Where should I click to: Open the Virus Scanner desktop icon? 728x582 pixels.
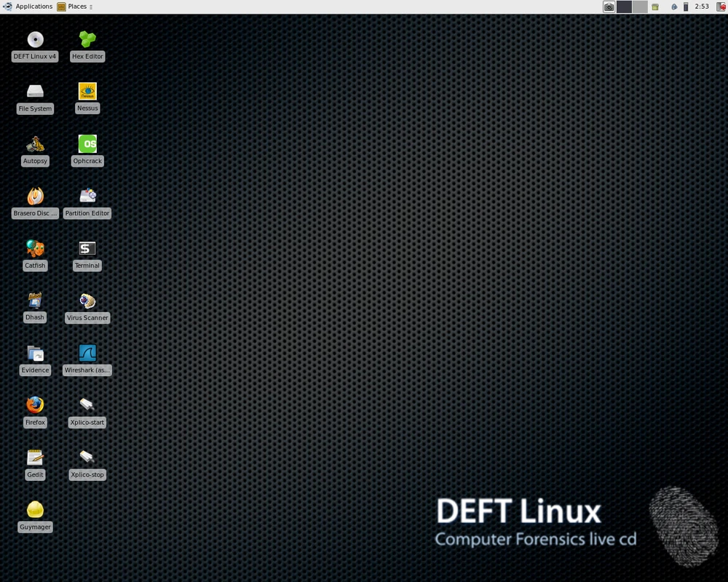[x=87, y=300]
